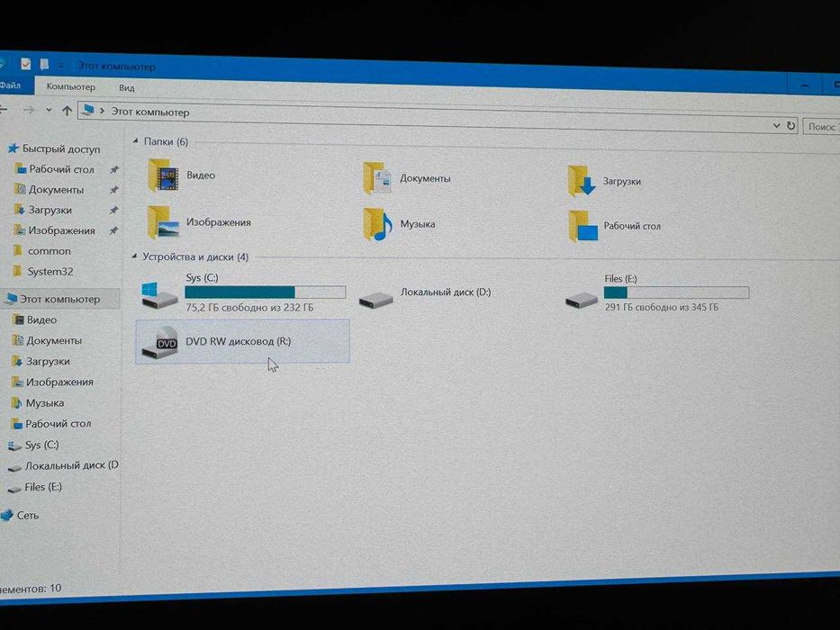Click the Поиск search field
This screenshot has height=630, width=840.
click(821, 127)
